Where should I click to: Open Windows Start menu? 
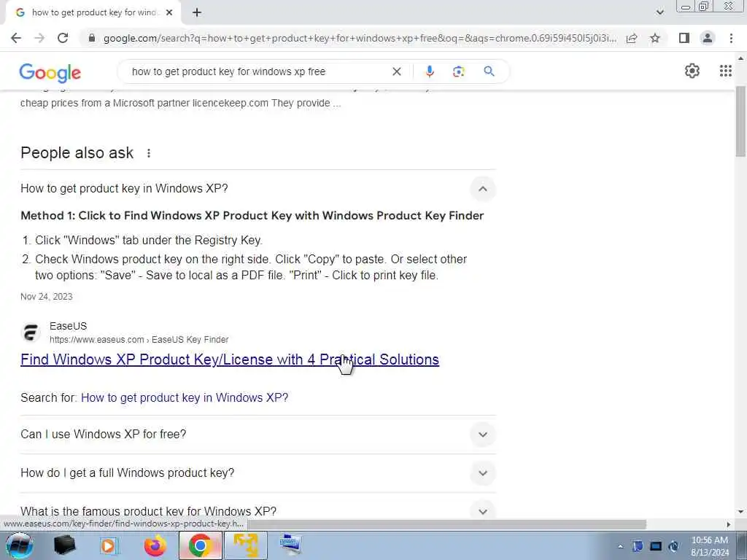click(x=19, y=545)
